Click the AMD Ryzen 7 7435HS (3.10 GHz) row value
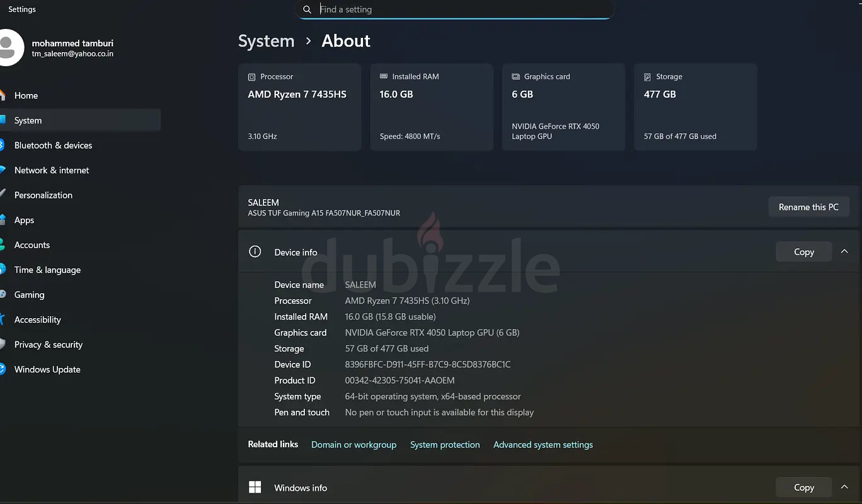This screenshot has width=862, height=504. pyautogui.click(x=407, y=301)
